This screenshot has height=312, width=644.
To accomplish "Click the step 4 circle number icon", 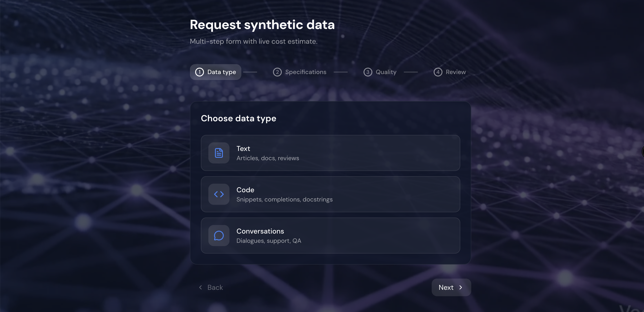I will (438, 72).
